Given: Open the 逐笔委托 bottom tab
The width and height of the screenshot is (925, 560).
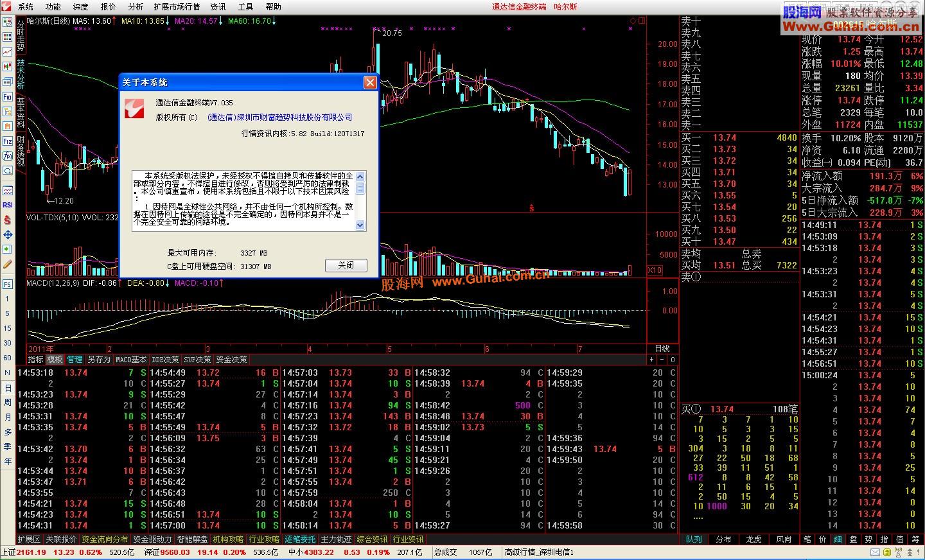Looking at the screenshot, I should (300, 539).
